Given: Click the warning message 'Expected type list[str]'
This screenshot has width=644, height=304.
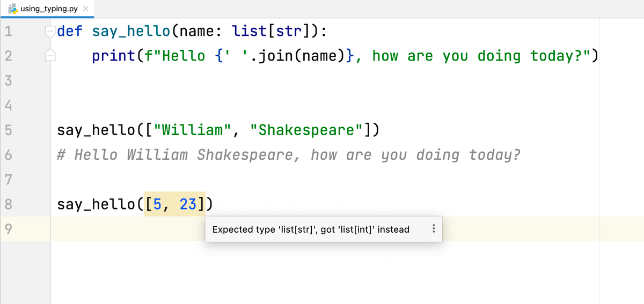Looking at the screenshot, I should (311, 229).
